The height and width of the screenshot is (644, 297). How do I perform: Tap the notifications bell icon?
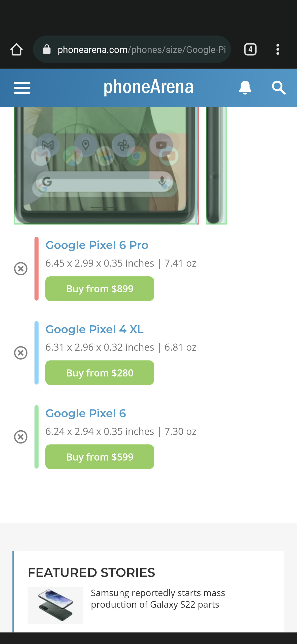245,87
